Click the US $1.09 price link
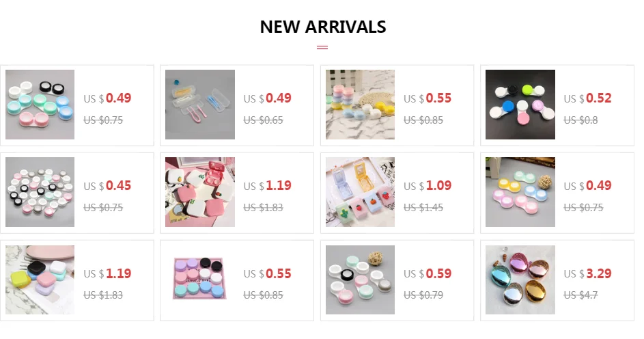The height and width of the screenshot is (339, 644). [x=427, y=186]
